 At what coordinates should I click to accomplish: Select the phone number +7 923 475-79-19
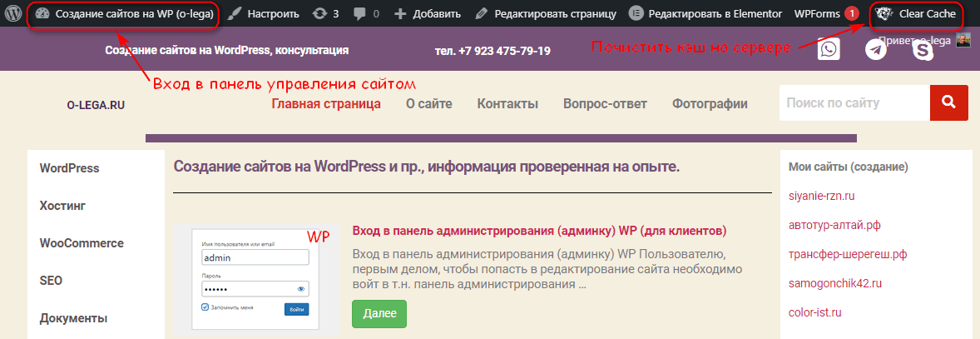504,51
